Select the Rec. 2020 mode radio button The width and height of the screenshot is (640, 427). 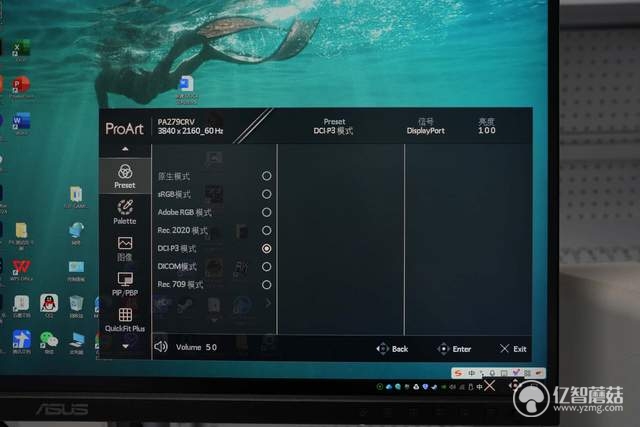[267, 231]
